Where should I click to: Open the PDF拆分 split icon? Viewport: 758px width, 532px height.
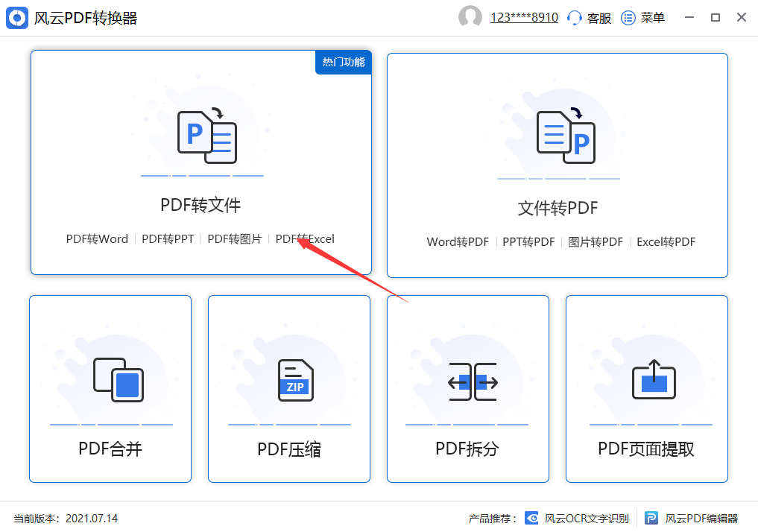(x=473, y=381)
